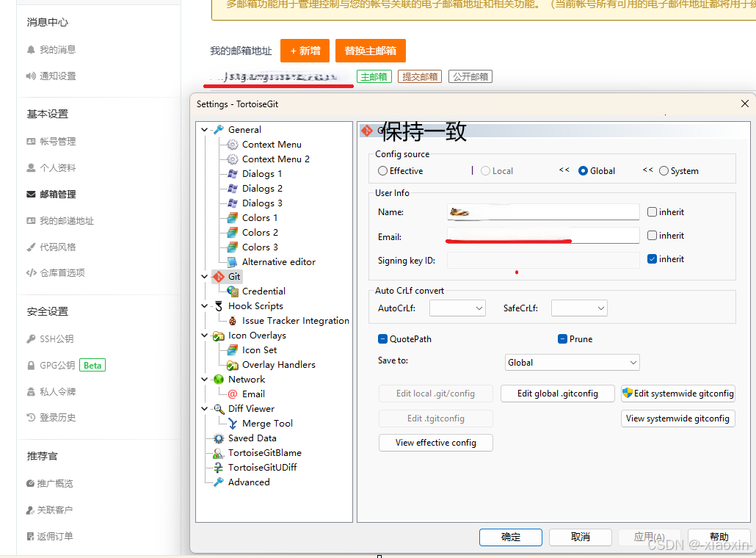Click the Colors 3 palette icon
Image resolution: width=756 pixels, height=558 pixels.
(233, 247)
